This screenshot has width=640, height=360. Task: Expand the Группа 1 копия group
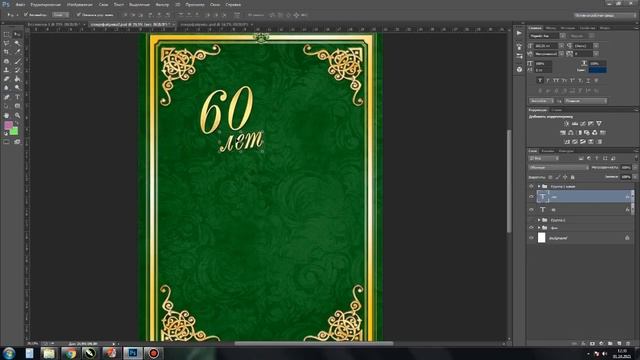tap(539, 186)
